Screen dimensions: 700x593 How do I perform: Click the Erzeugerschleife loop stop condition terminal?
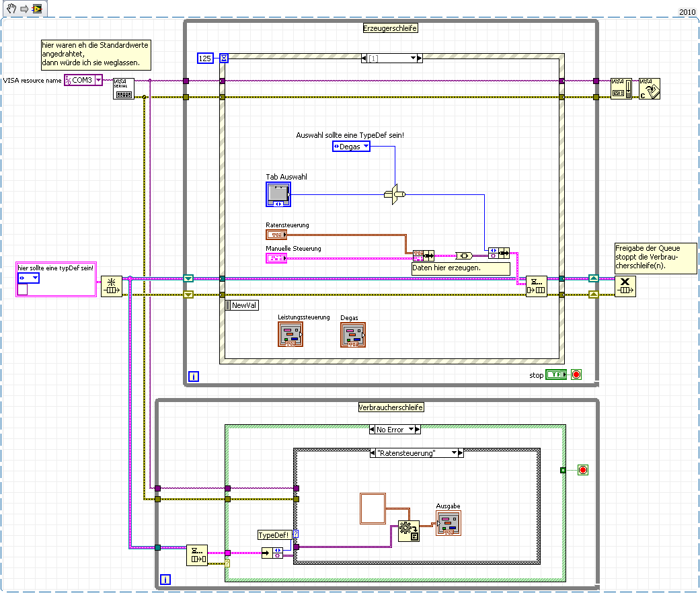coord(576,374)
